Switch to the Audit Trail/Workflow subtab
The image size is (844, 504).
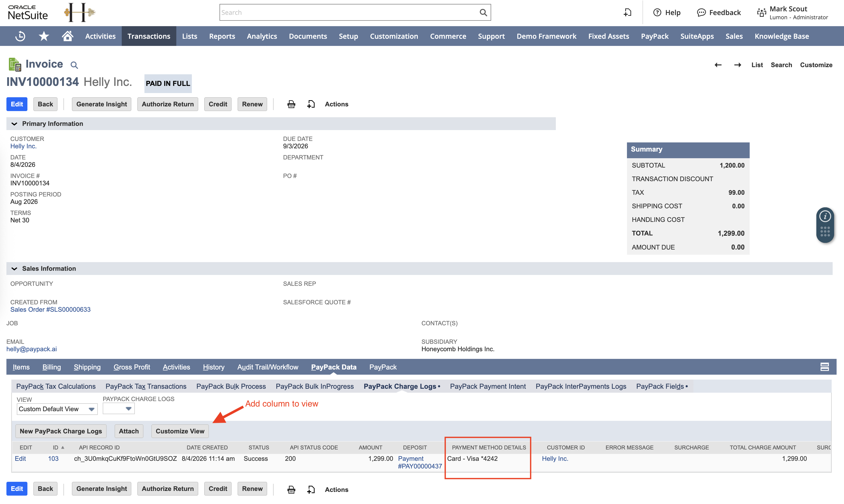tap(268, 367)
